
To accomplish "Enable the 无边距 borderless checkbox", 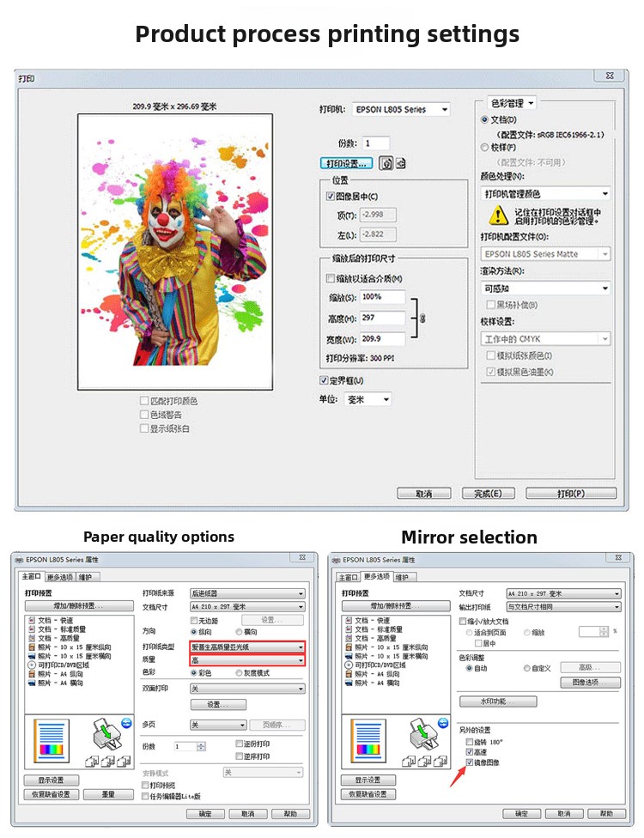I will click(x=195, y=620).
